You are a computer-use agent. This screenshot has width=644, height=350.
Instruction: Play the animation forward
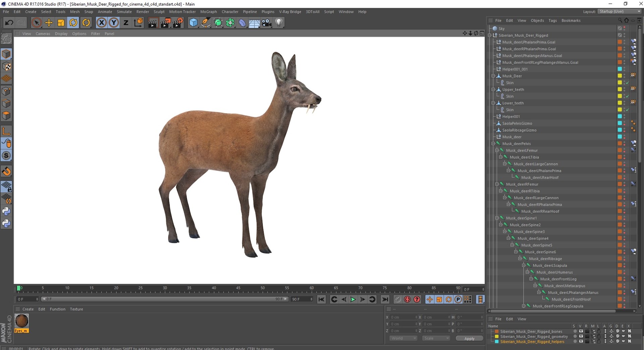[x=353, y=299]
